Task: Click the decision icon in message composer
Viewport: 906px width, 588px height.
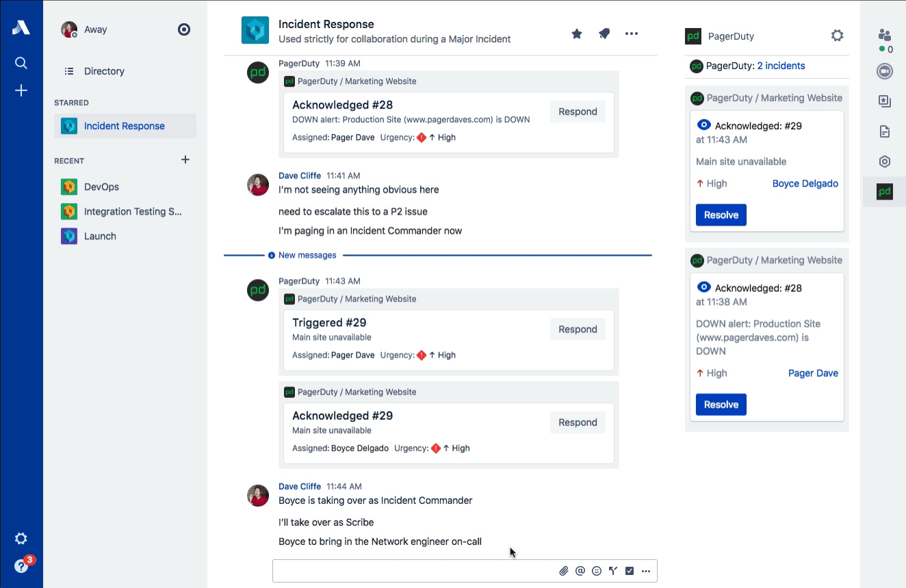Action: tap(613, 571)
